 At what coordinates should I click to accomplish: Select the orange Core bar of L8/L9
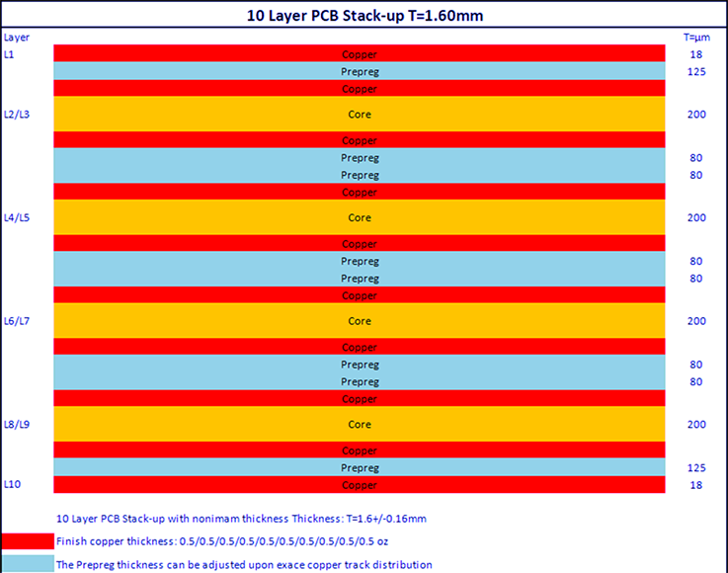tap(360, 424)
